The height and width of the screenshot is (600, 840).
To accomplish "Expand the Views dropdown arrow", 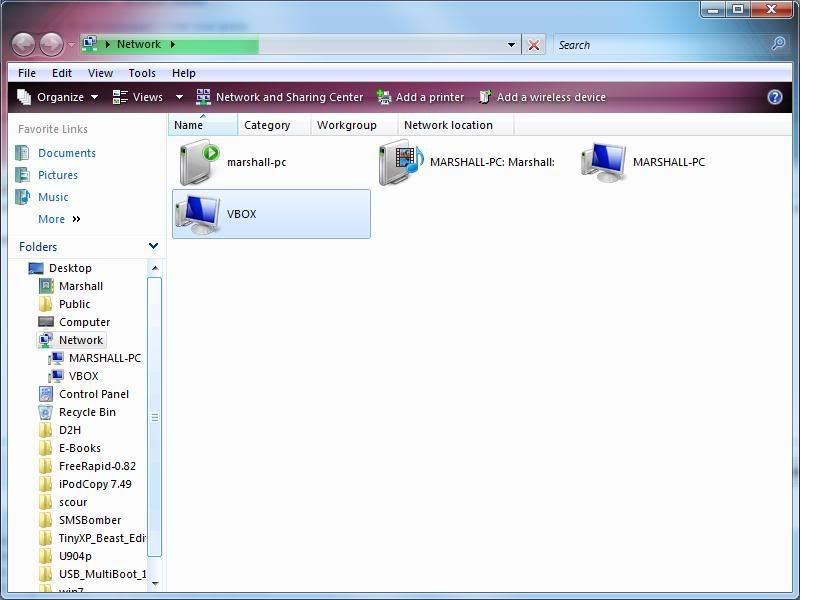I will 179,97.
